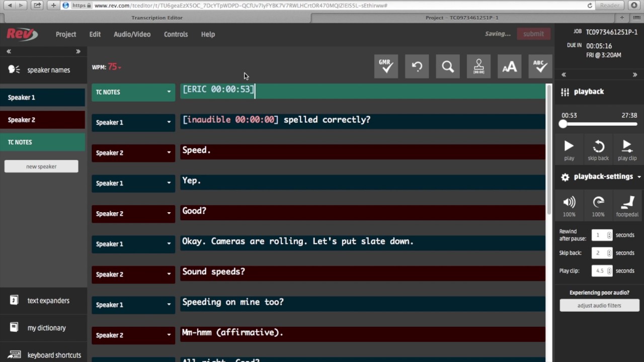Expand the playback-settings dropdown arrow

click(639, 177)
